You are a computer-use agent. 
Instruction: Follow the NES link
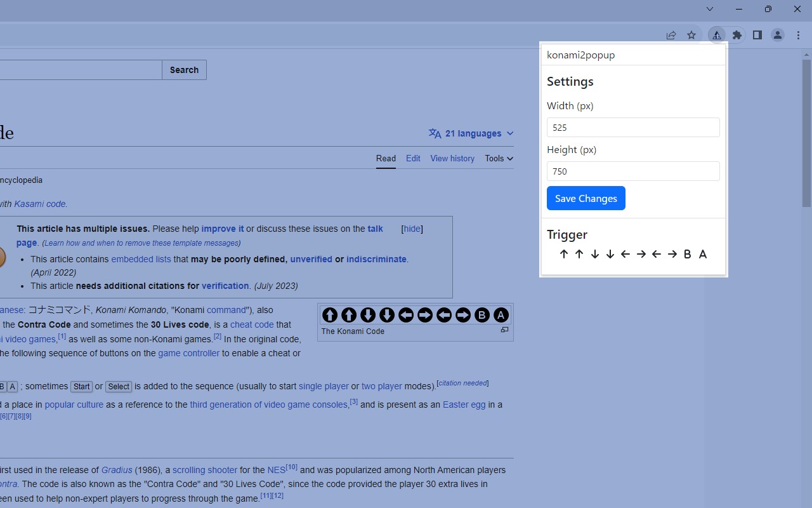point(277,470)
